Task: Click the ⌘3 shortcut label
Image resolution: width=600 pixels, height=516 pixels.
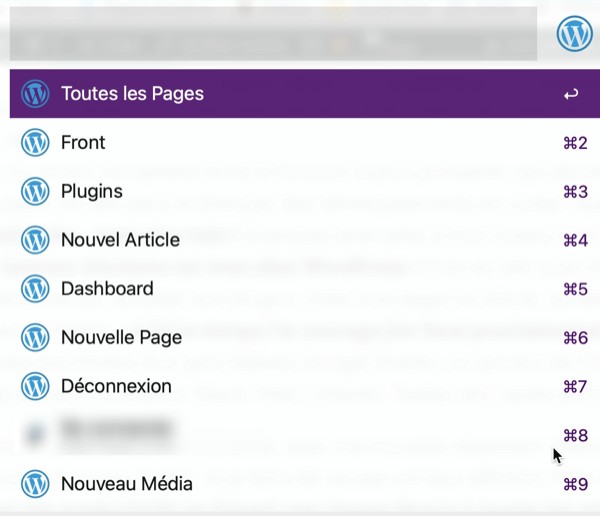Action: tap(575, 192)
